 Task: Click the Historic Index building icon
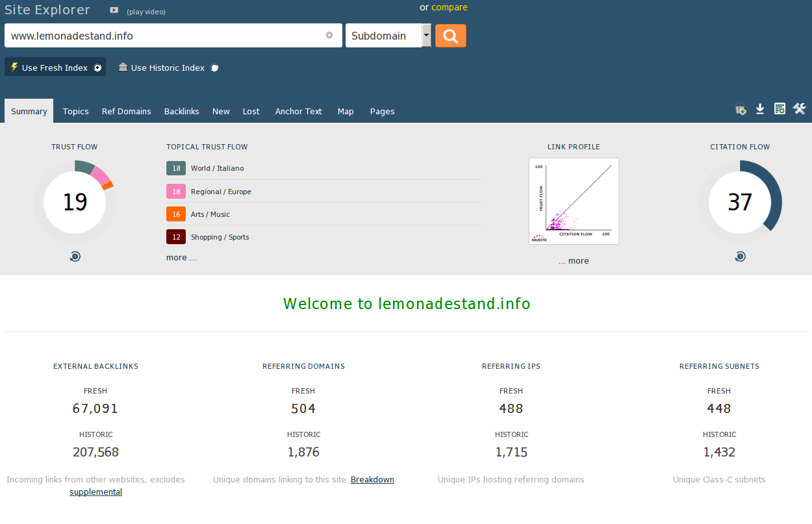click(x=123, y=67)
